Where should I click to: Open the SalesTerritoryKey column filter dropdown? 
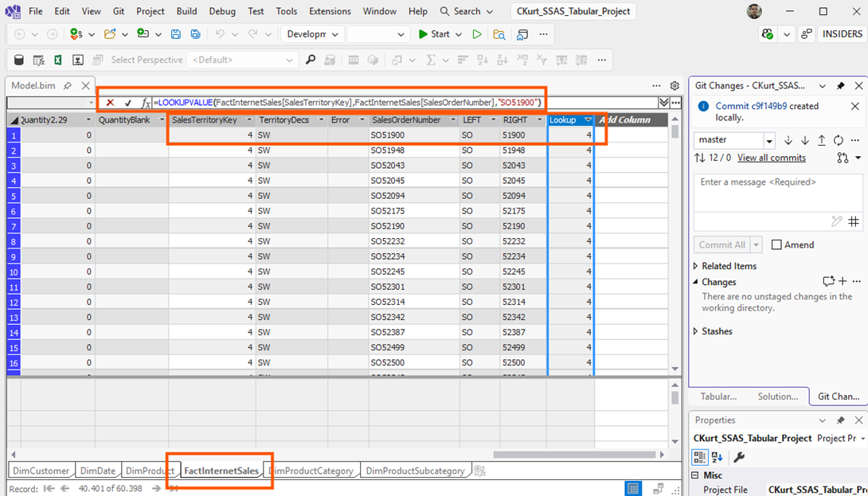[x=248, y=120]
